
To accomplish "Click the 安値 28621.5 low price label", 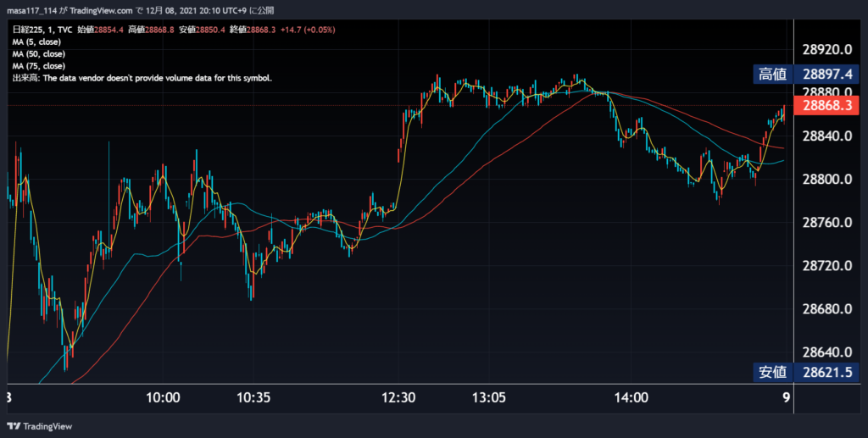I will tap(806, 372).
